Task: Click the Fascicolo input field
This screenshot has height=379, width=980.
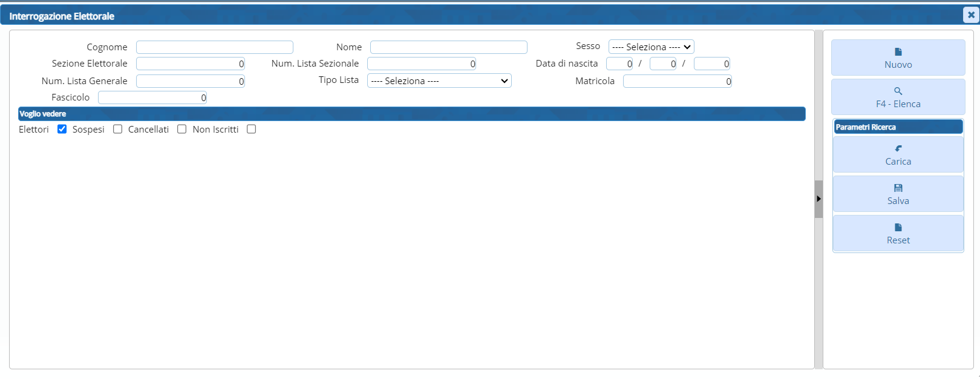Action: pyautogui.click(x=152, y=97)
